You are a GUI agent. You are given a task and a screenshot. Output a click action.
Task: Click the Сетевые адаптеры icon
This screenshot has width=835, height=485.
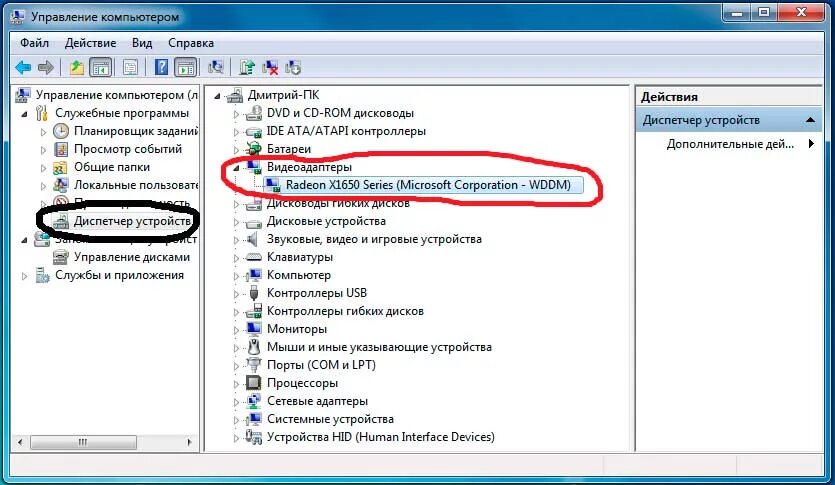(x=253, y=401)
